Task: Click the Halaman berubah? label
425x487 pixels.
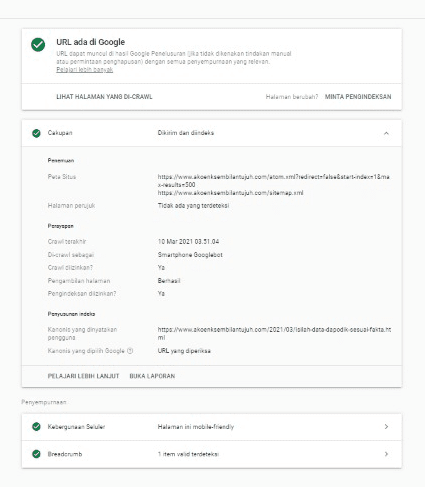Action: [x=292, y=97]
